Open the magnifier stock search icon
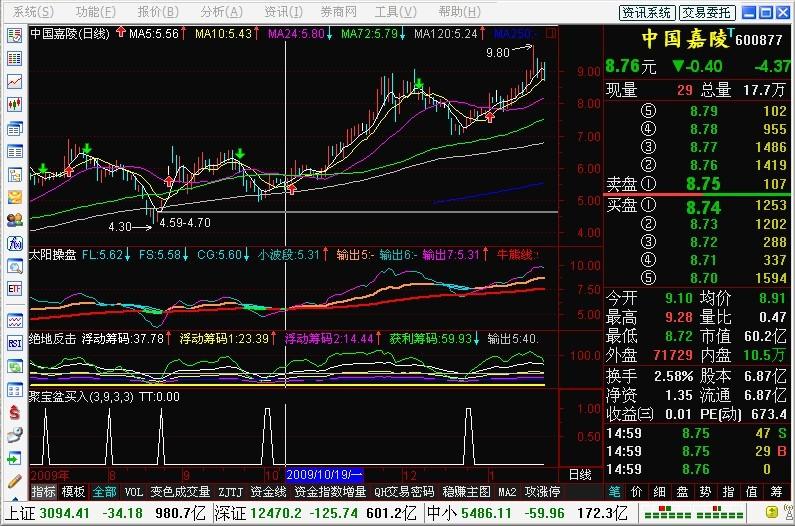The height and width of the screenshot is (526, 795). [14, 266]
